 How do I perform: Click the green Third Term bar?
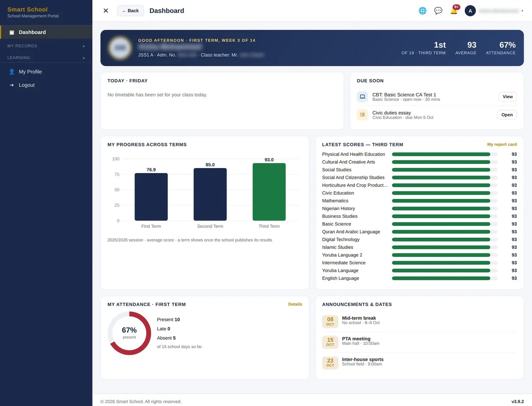269,192
